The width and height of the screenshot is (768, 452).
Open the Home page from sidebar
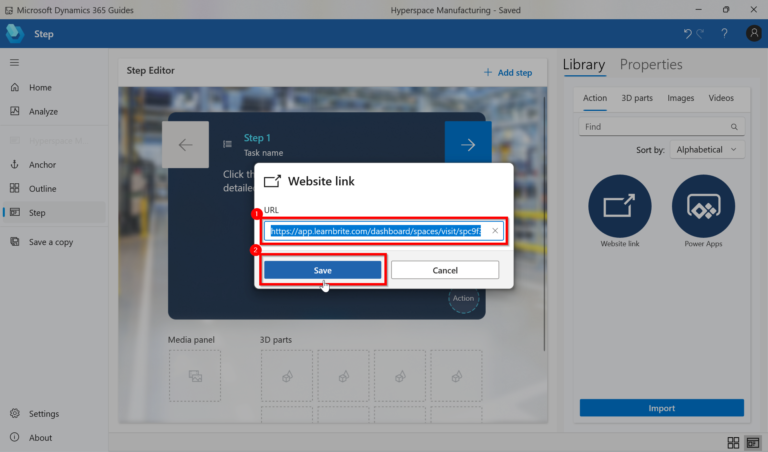tap(40, 88)
